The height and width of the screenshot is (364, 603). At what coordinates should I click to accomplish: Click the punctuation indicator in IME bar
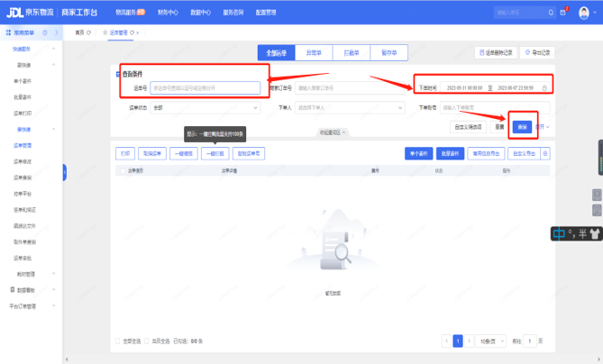[571, 233]
